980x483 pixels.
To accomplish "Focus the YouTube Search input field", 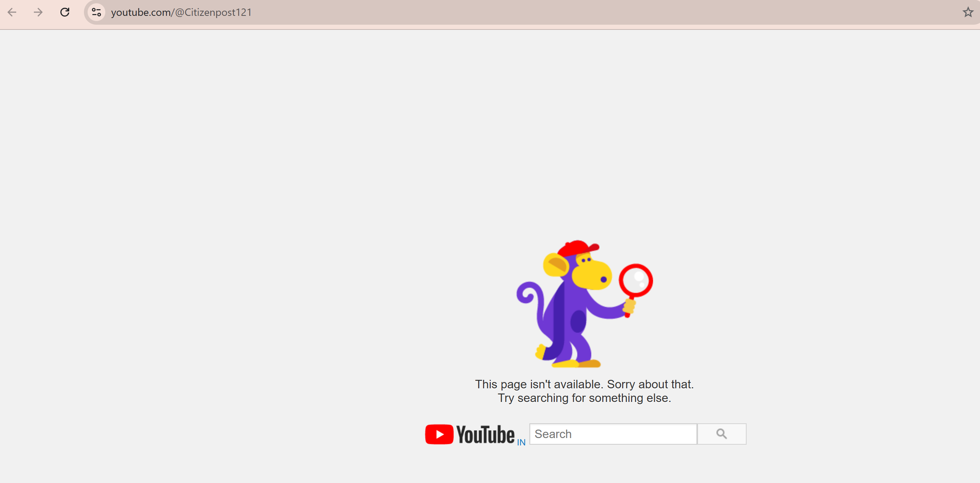I will (613, 434).
